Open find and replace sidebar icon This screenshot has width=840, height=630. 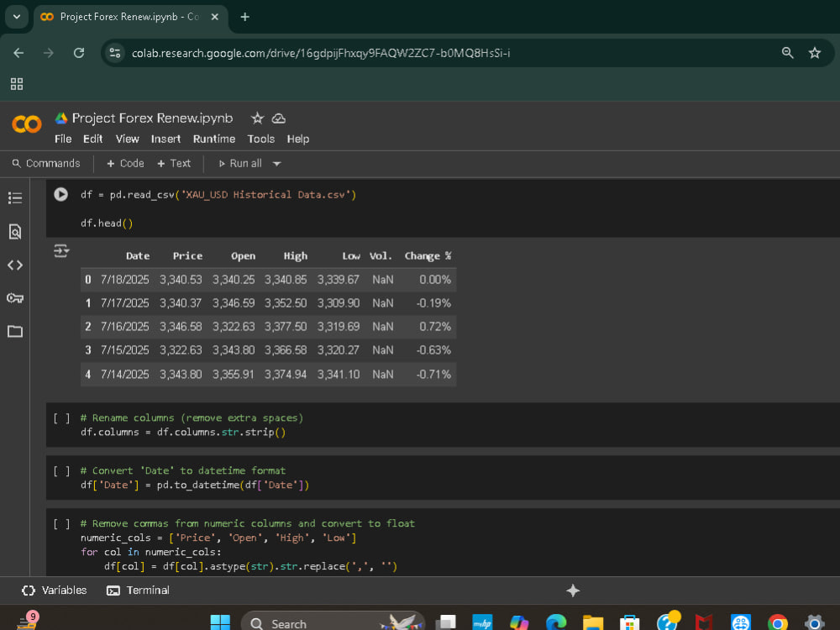click(15, 232)
